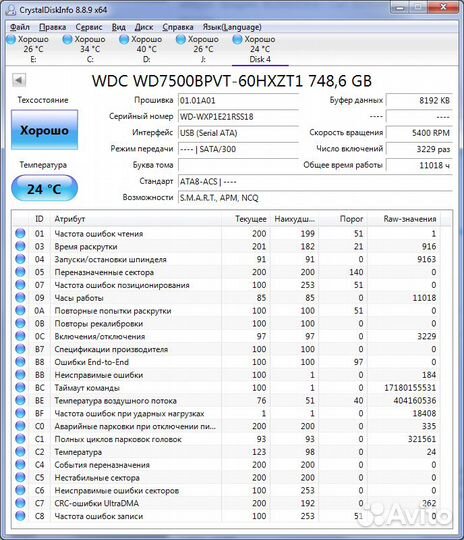Select disk J: at 26 °C
Screen dimensions: 464x540
tap(198, 49)
